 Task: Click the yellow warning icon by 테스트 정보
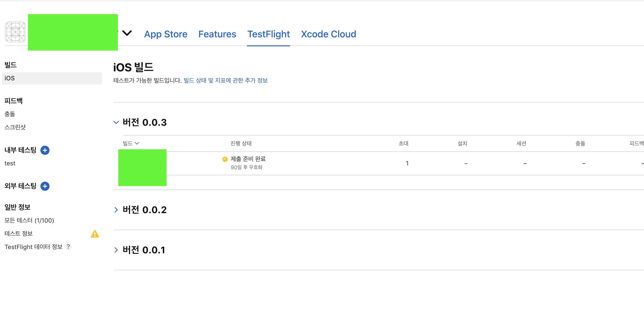[95, 234]
